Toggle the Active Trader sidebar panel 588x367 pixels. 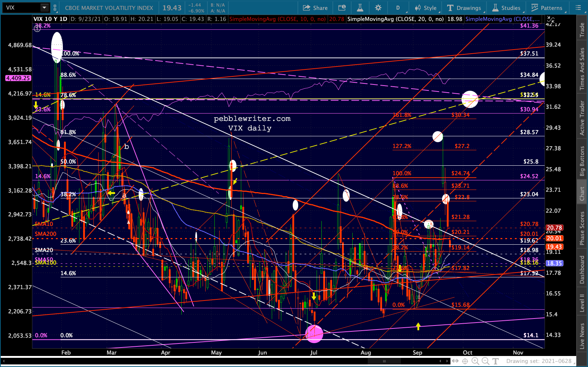(x=582, y=118)
